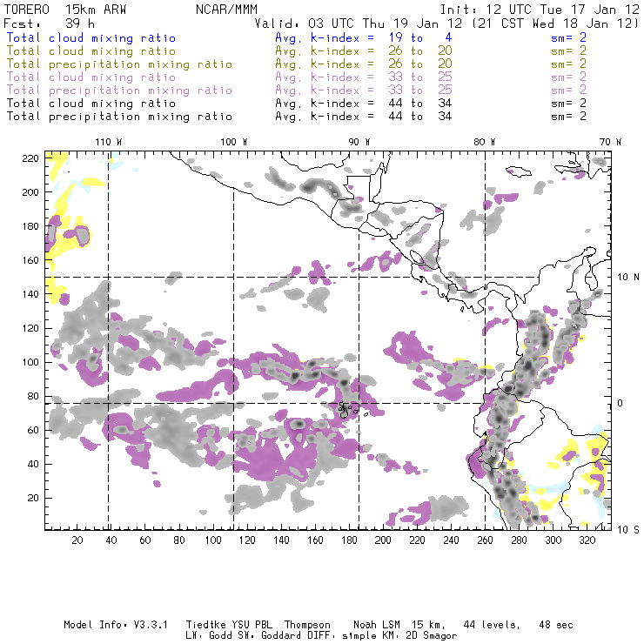Screen dimensions: 644x644
Task: Click the "140" value on the vertical axis
Action: point(30,294)
